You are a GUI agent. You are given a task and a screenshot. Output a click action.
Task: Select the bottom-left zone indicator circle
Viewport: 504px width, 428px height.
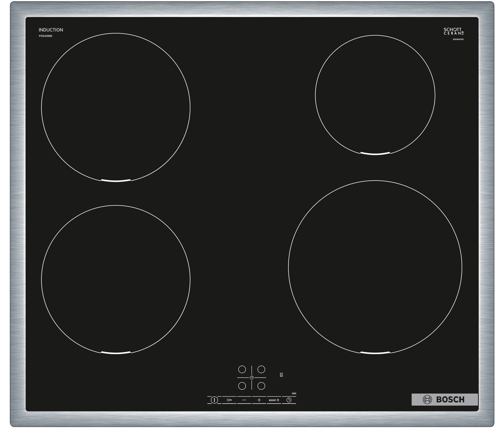(242, 386)
